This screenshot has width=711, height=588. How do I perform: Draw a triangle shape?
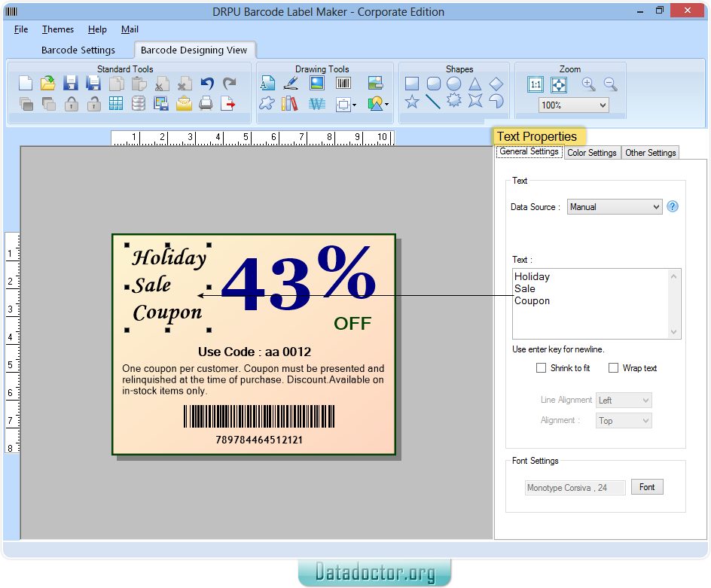pyautogui.click(x=475, y=84)
